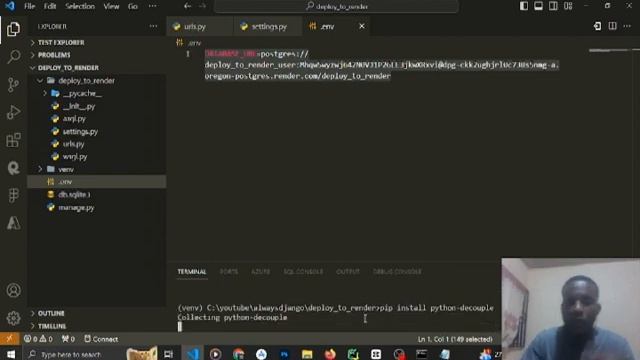640x360 pixels.
Task: Open settings.py in explorer tree
Action: 97,131
